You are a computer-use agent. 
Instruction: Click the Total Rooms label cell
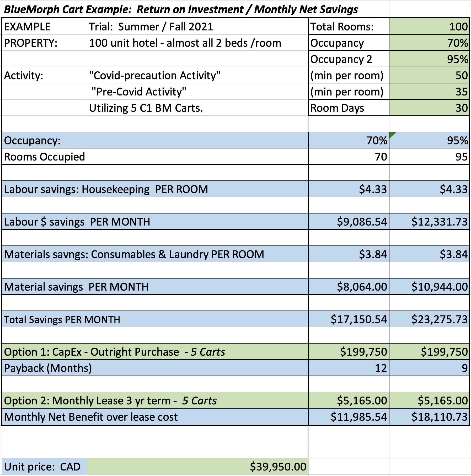[349, 26]
